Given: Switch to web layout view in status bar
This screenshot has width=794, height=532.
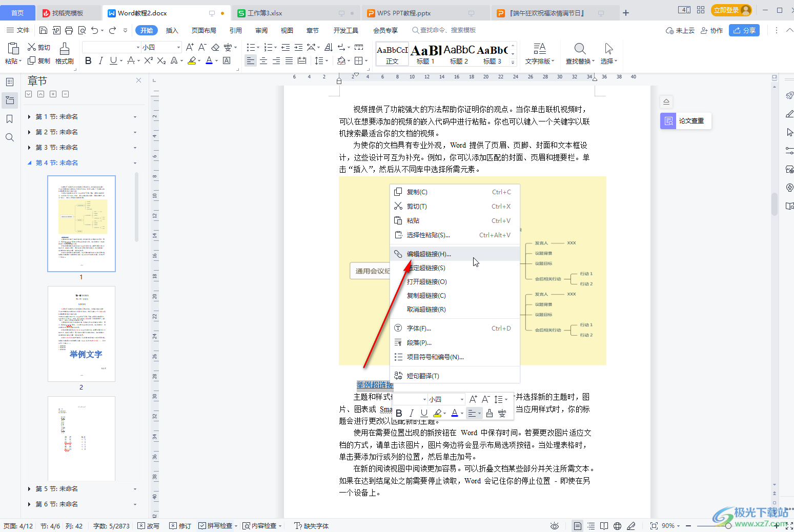Looking at the screenshot, I should tap(618, 526).
